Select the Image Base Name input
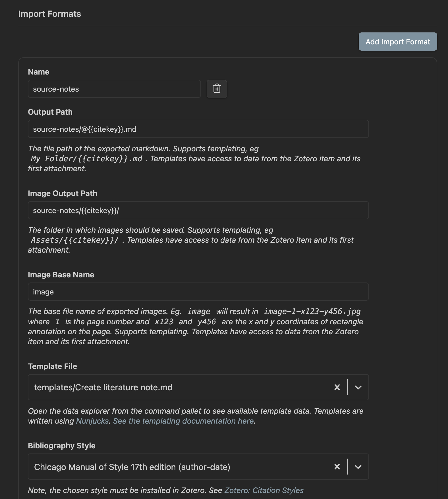Image resolution: width=448 pixels, height=499 pixels. point(198,292)
